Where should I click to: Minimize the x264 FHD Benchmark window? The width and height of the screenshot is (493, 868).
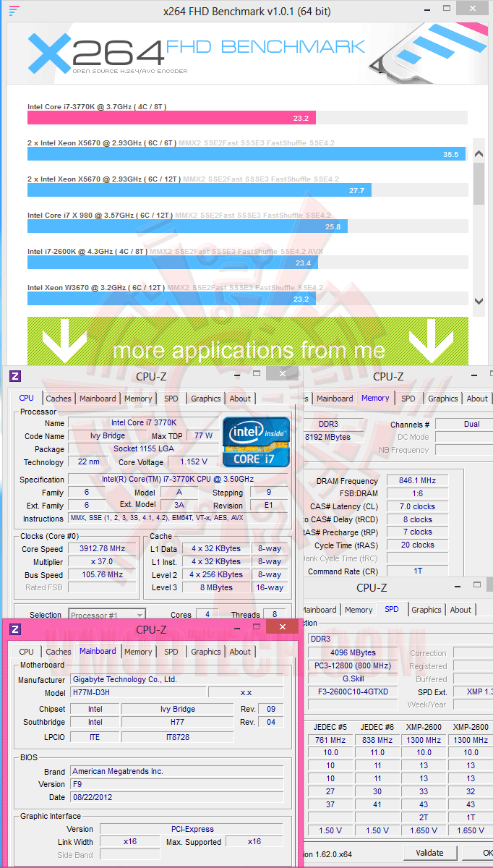click(426, 11)
